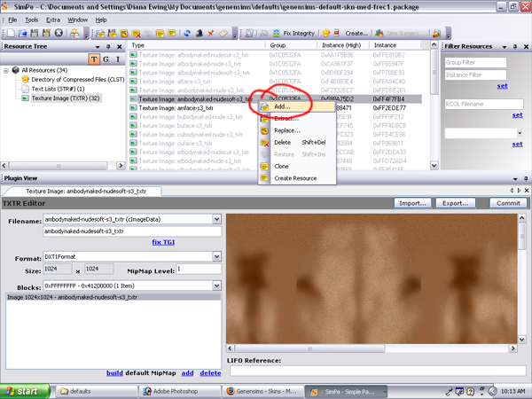
Task: Click the Delete resource toolbar icon
Action: point(136,34)
